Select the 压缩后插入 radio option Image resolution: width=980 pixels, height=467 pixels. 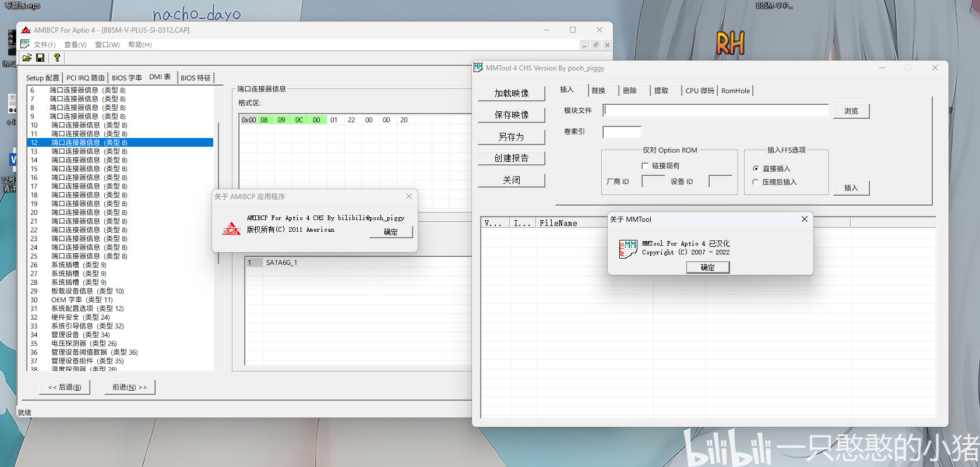(756, 182)
